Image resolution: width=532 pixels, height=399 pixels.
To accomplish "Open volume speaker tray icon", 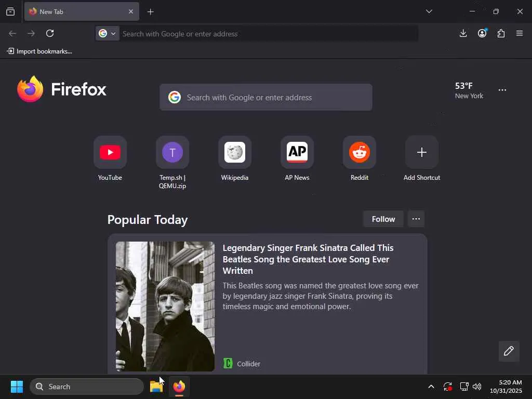I will click(x=477, y=387).
